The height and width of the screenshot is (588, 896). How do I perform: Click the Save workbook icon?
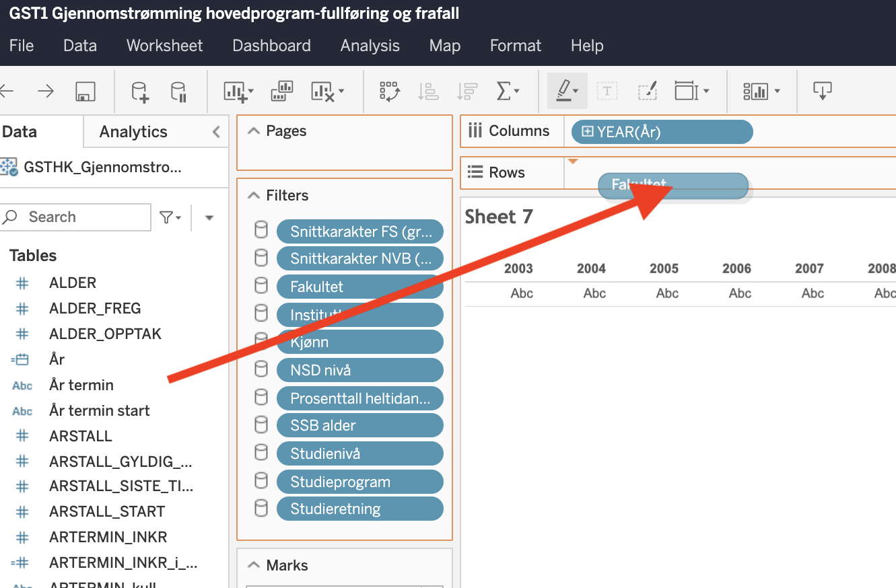(x=85, y=91)
